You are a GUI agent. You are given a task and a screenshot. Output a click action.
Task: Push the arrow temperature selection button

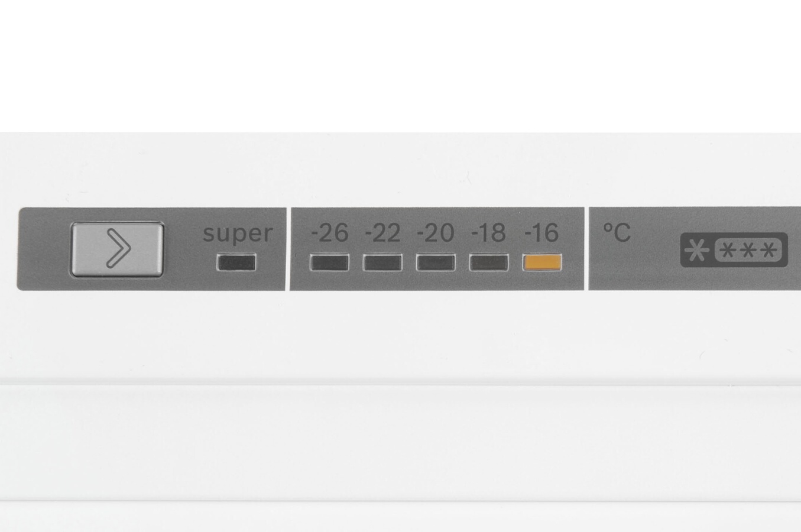point(117,249)
